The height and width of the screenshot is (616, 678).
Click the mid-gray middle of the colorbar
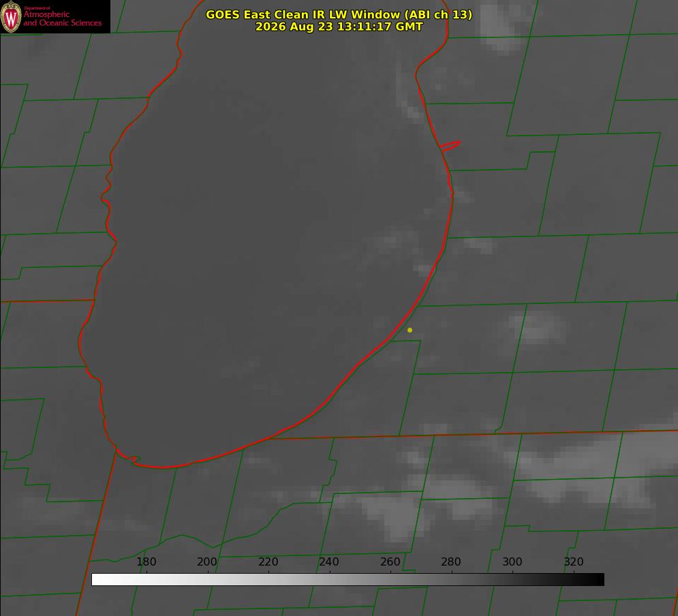[348, 579]
